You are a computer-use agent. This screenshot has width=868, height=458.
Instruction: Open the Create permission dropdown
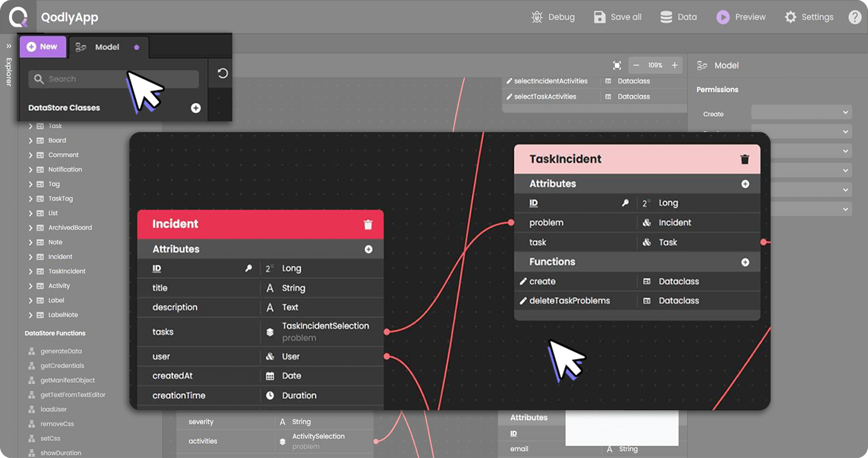point(801,113)
